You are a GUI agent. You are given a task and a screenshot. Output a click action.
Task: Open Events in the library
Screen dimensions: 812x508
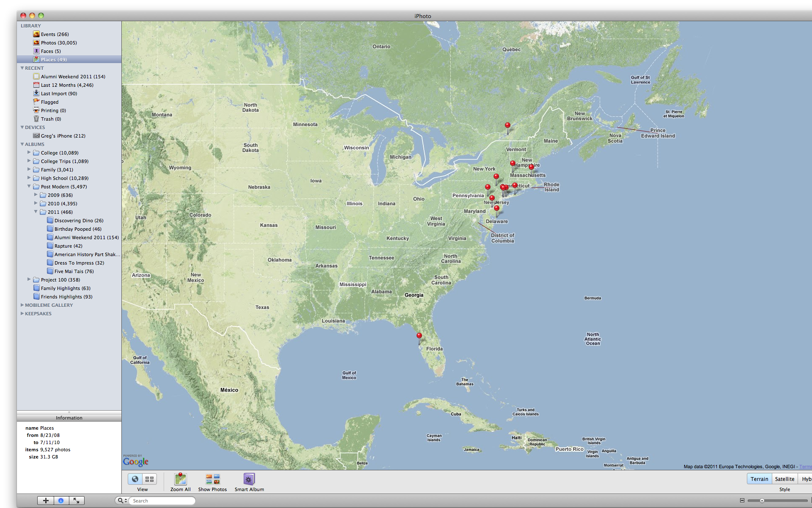pos(55,34)
